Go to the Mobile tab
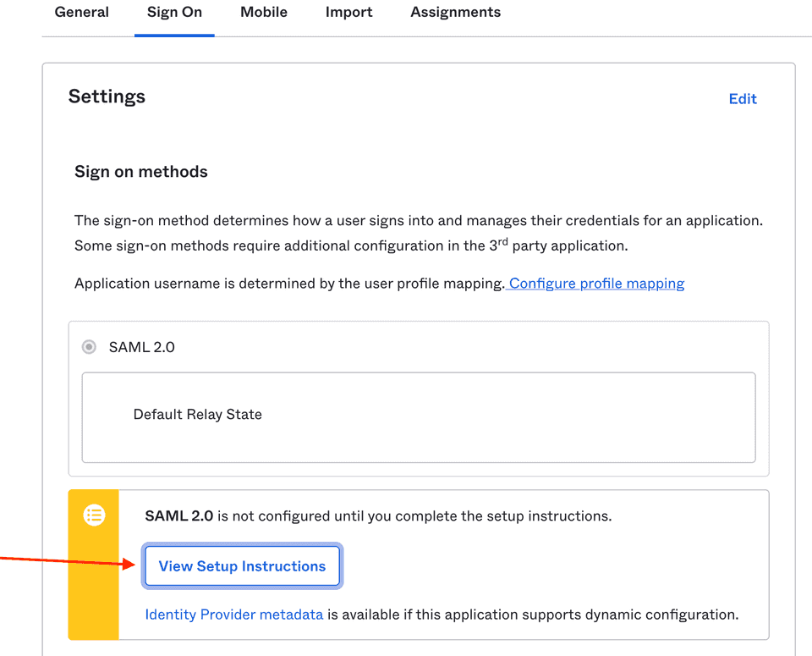Screen dimensions: 812x656 (264, 13)
